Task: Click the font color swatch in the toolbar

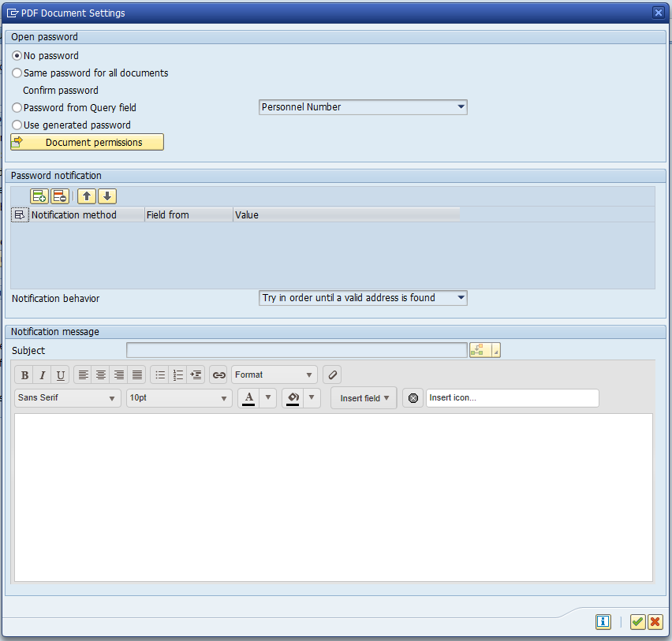Action: coord(248,397)
